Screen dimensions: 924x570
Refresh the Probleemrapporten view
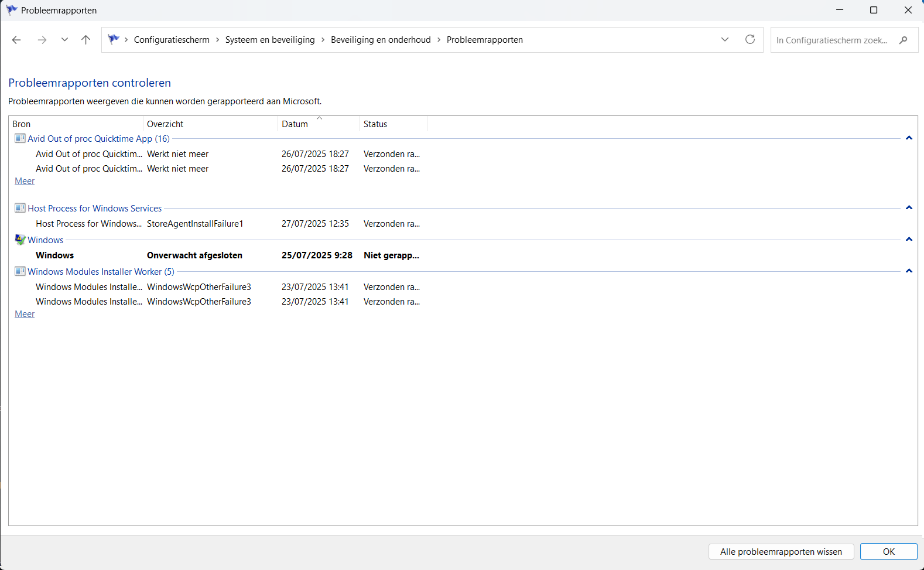click(750, 39)
